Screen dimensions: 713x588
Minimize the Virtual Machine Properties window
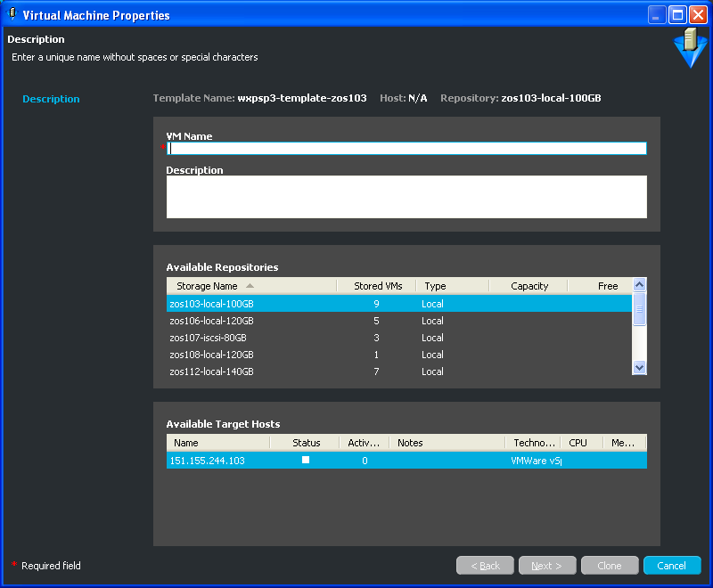(657, 15)
